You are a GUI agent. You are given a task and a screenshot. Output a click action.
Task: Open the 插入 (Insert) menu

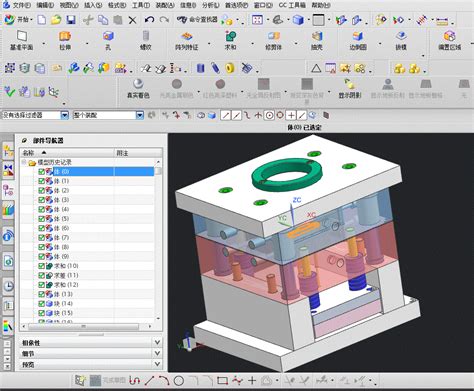click(93, 5)
